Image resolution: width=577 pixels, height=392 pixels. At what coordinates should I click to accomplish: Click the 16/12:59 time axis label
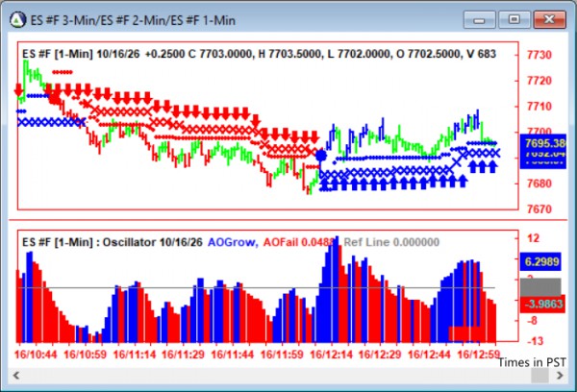click(478, 355)
